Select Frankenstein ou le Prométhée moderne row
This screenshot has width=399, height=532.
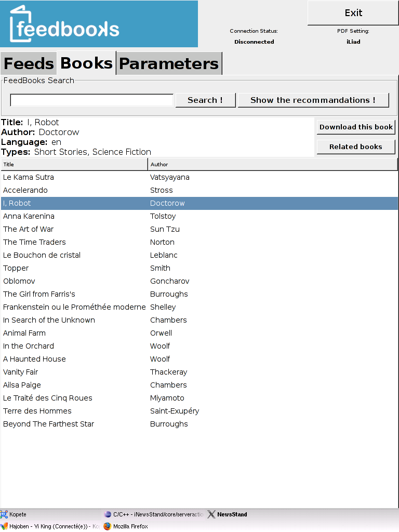coord(199,307)
